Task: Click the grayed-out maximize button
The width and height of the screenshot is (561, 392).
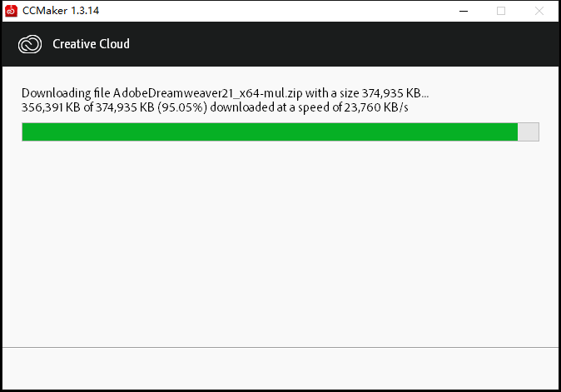Action: [501, 10]
